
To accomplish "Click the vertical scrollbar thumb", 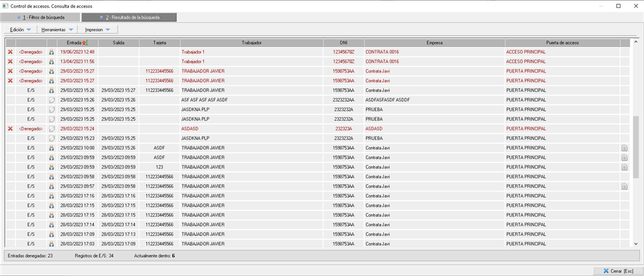I will 635,144.
